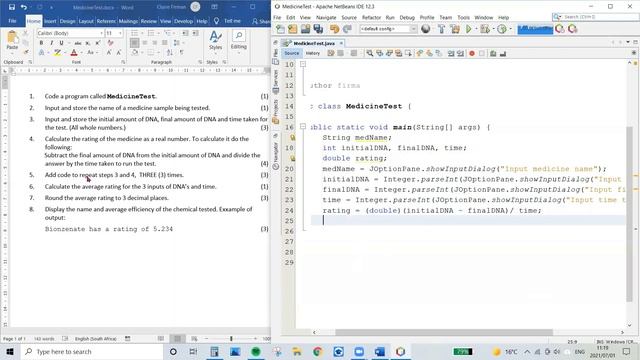Center the paragraph text in Word
The height and width of the screenshot is (360, 640).
144,43
